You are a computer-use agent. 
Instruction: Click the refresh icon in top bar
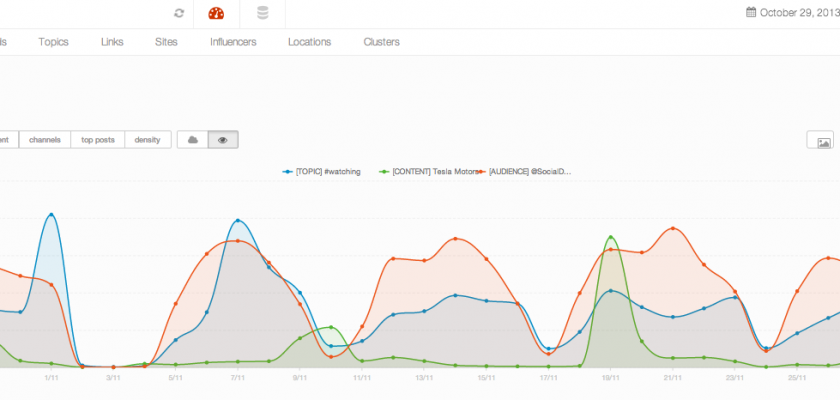point(179,13)
